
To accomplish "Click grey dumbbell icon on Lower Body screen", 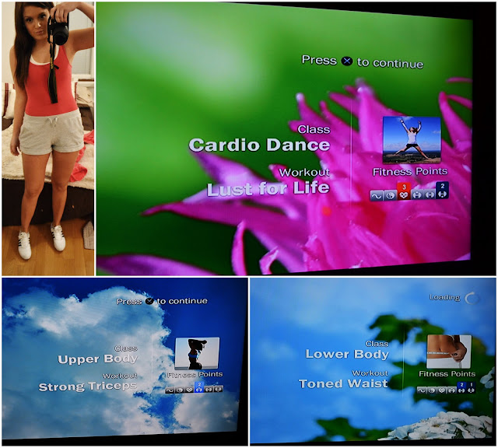I will tap(451, 390).
